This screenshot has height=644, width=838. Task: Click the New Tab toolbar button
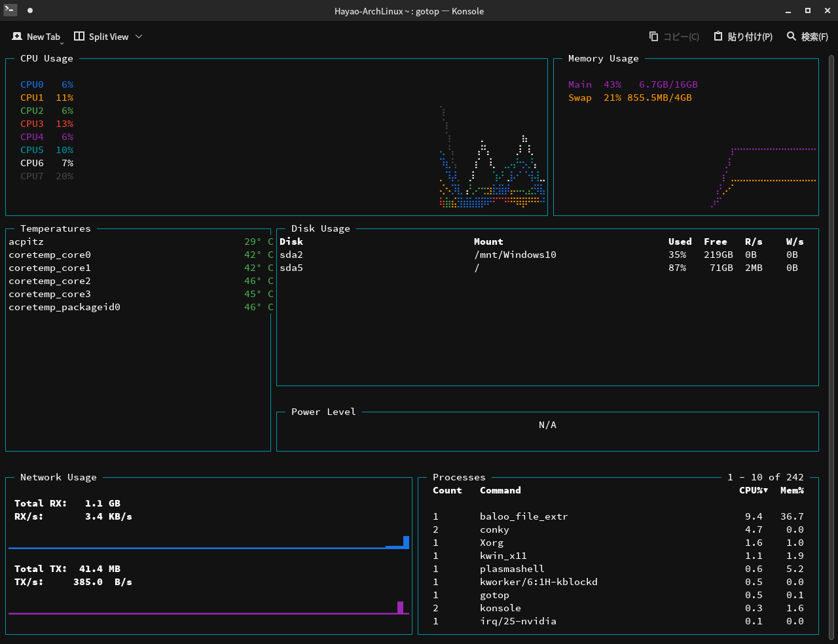click(36, 37)
